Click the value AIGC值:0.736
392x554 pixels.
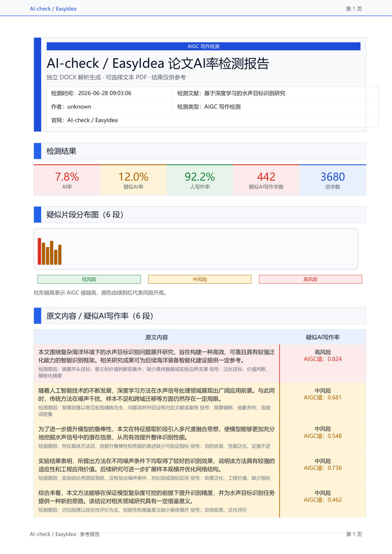click(x=323, y=468)
